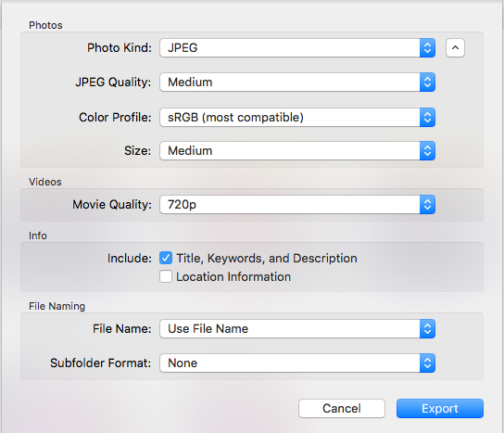Image resolution: width=504 pixels, height=433 pixels.
Task: Click the Title, Keywords, and Description label
Action: pos(267,259)
